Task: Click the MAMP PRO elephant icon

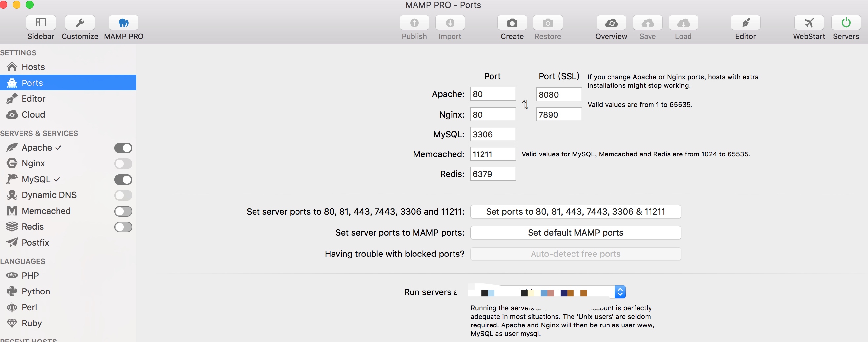Action: tap(124, 22)
